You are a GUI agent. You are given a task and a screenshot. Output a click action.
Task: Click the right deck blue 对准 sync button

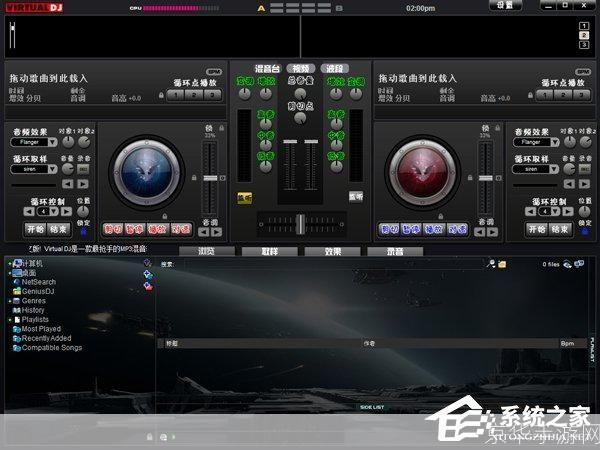[x=457, y=229]
